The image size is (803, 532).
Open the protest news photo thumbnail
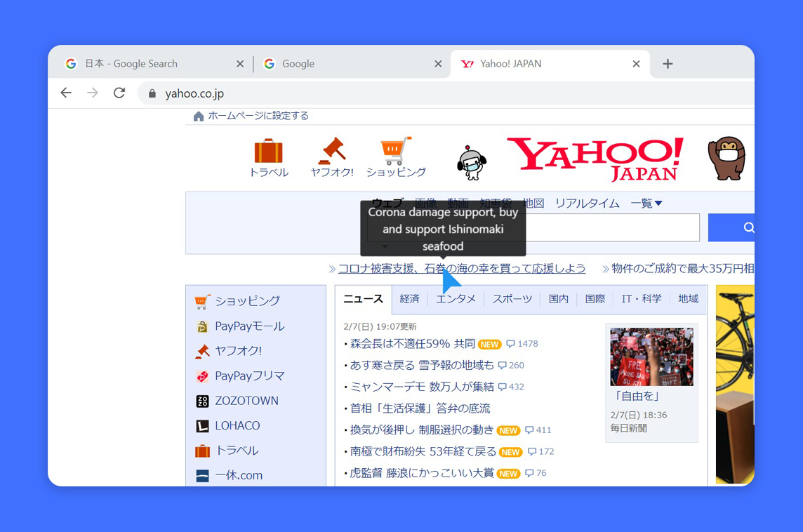pos(651,357)
